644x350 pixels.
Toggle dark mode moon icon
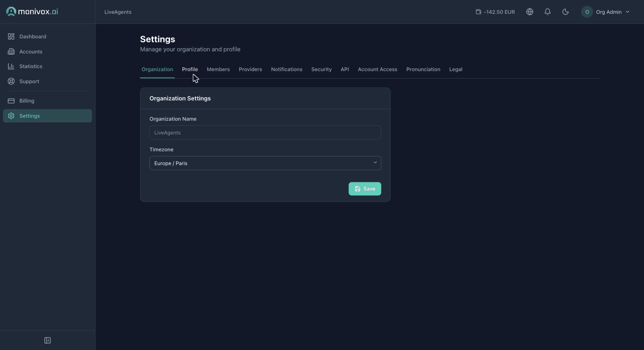click(565, 12)
